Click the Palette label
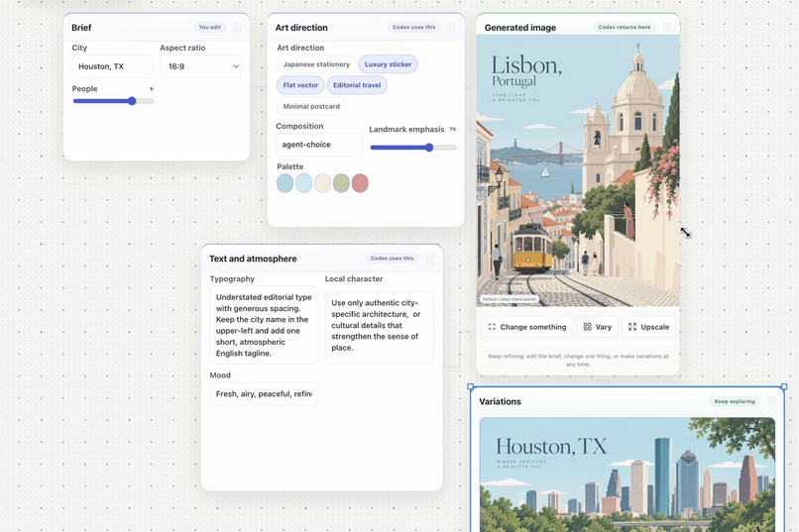The image size is (799, 532). coord(289,166)
